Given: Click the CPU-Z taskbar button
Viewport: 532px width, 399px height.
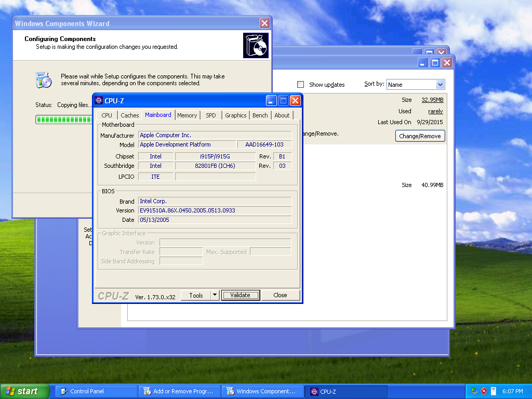Looking at the screenshot, I should [x=346, y=391].
